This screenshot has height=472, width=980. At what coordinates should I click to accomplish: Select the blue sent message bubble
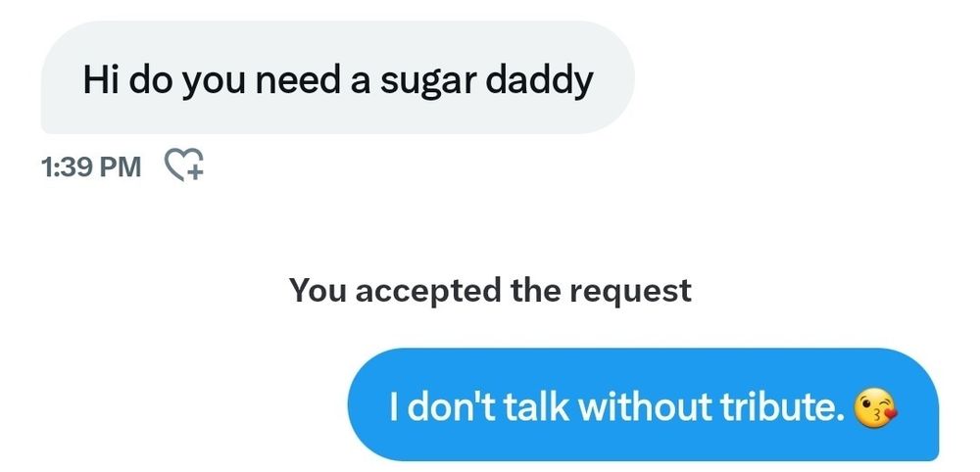(x=643, y=404)
